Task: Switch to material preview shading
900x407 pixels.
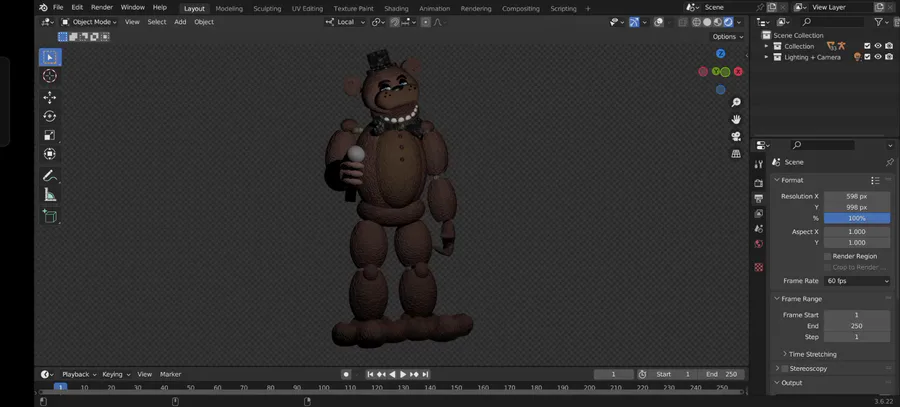Action: pos(717,22)
